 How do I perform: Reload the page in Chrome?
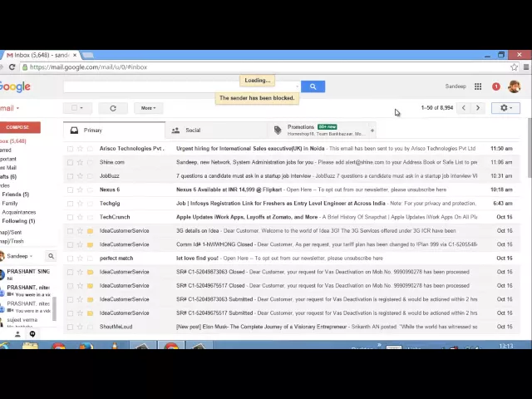click(12, 67)
